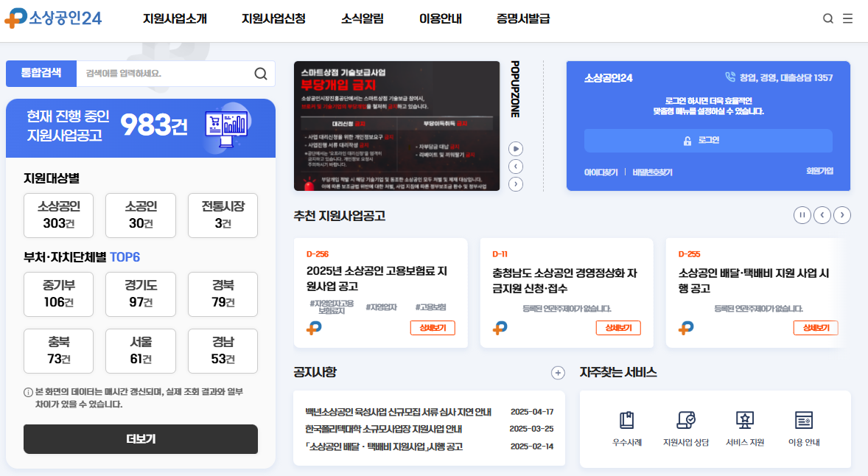Open notice 소상공인 배달·택배비 지원사업 시행 공고
Viewport: 868px width, 476px height.
[x=384, y=447]
